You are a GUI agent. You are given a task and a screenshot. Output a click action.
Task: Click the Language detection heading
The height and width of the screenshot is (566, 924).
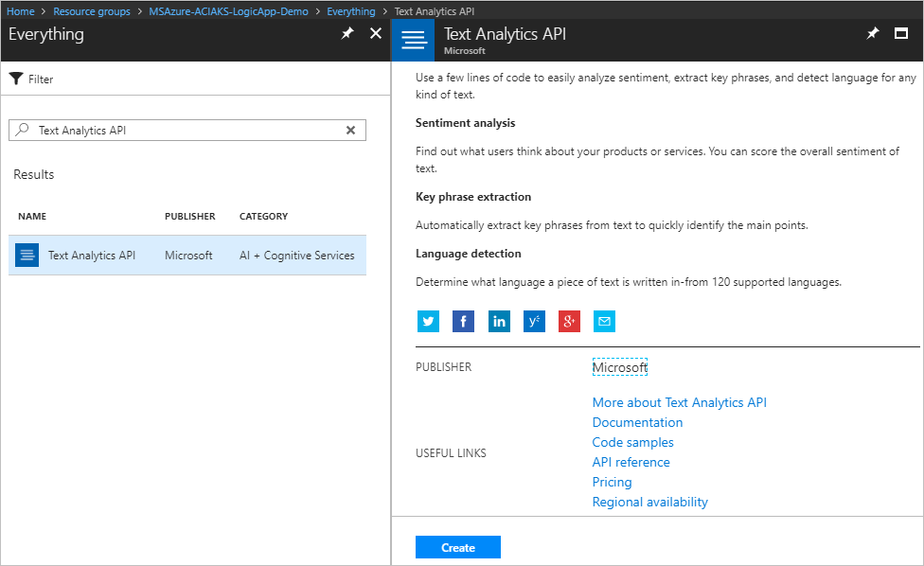coord(469,254)
